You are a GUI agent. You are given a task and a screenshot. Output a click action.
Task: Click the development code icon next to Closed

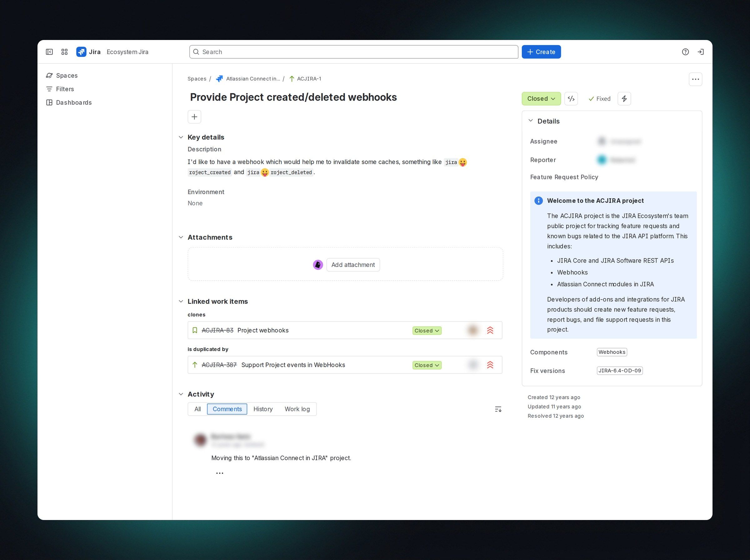coord(571,99)
